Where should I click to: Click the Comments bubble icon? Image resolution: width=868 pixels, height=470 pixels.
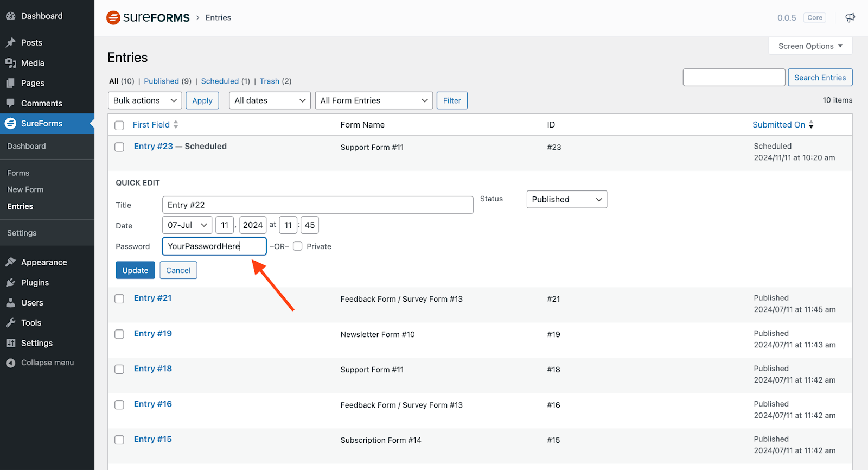click(x=10, y=103)
